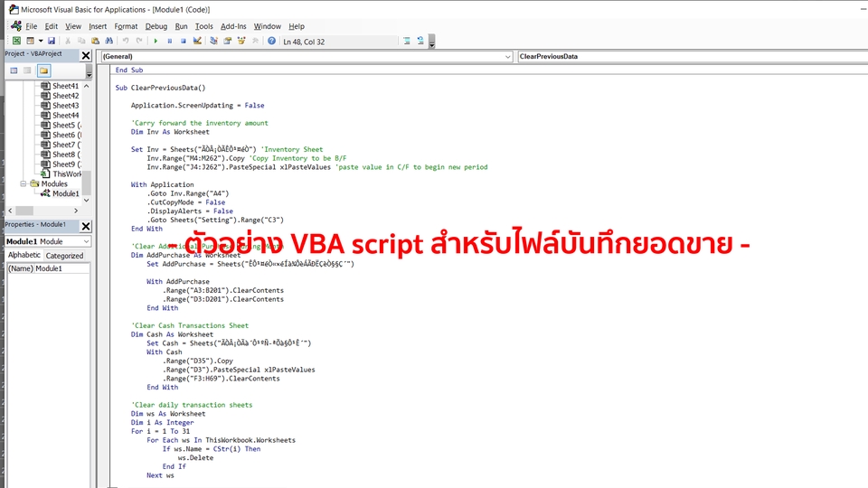Click the View Object icon in Project panel
Viewport: 868px width, 488px height.
[27, 70]
